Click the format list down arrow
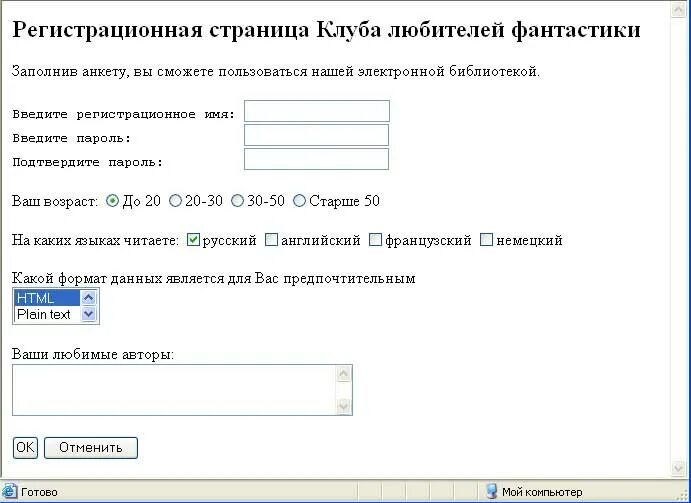The height and width of the screenshot is (503, 691). 89,314
